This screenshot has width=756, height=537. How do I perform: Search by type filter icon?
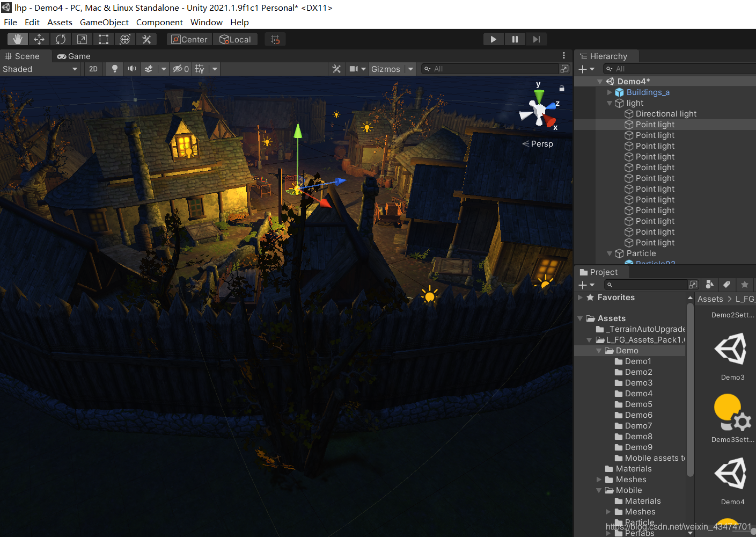click(x=709, y=285)
